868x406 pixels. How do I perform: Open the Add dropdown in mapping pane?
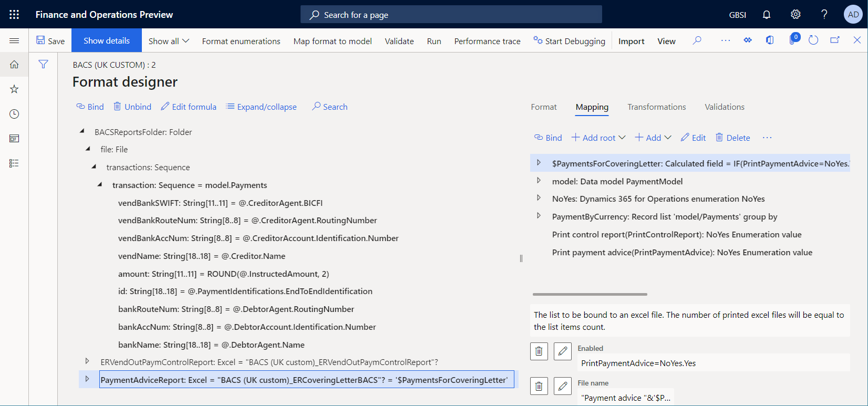(x=653, y=138)
